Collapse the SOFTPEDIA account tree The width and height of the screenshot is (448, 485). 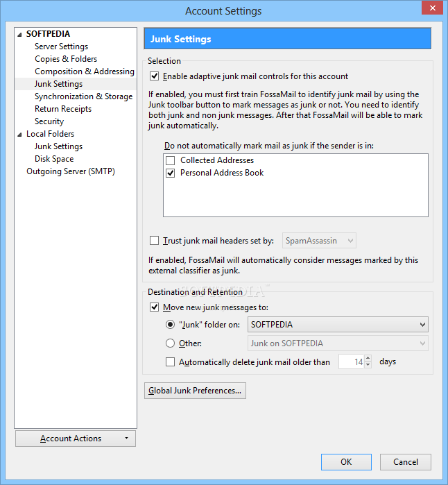click(x=20, y=34)
